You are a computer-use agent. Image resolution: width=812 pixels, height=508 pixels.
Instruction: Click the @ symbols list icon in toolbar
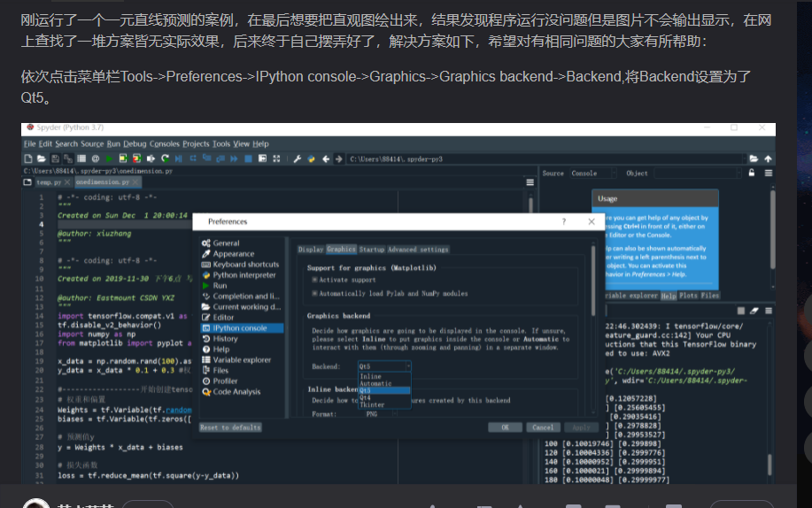96,158
